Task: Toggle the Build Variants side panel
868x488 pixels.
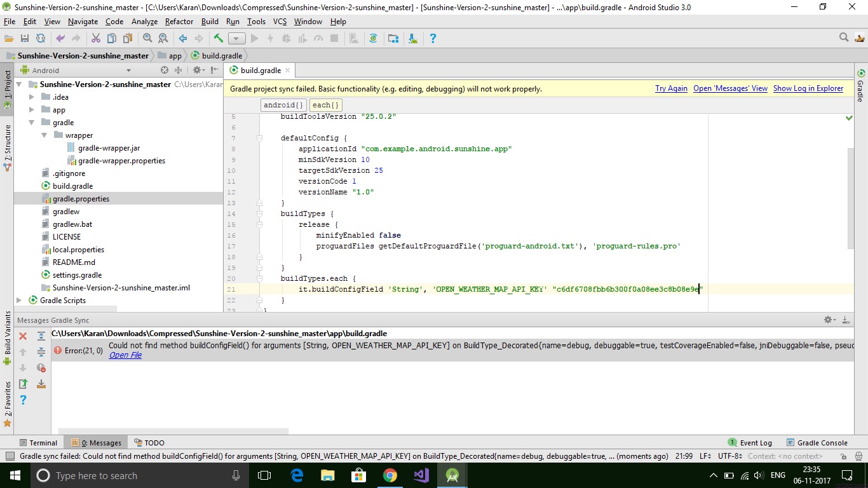Action: pyautogui.click(x=8, y=337)
